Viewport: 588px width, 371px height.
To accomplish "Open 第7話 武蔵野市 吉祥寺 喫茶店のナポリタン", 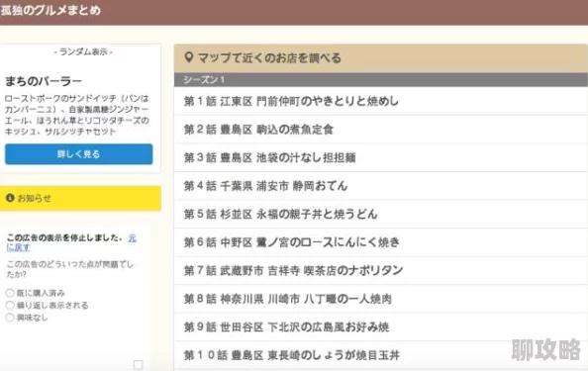I will [x=381, y=270].
